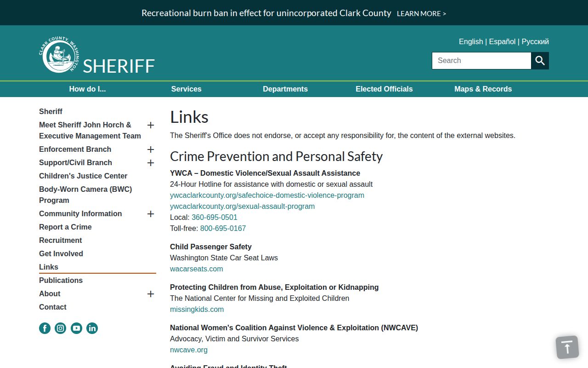Switch language to Русский
This screenshot has width=588, height=368.
point(535,41)
